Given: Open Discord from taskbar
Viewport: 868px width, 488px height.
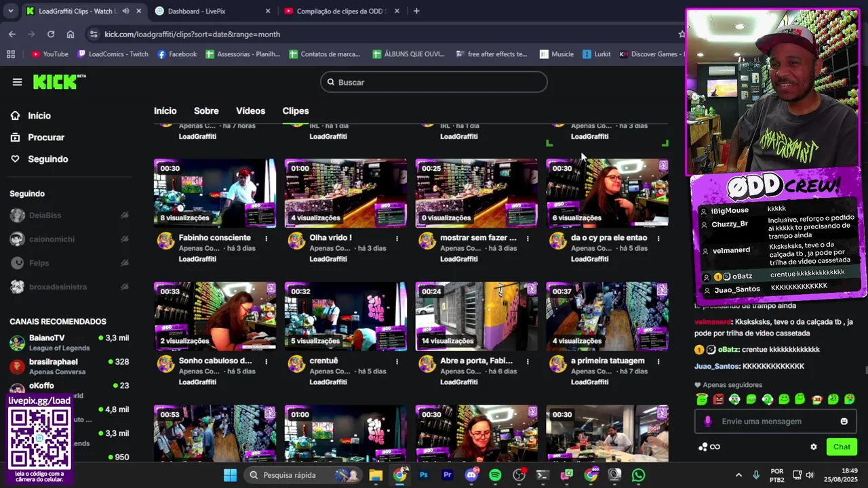Looking at the screenshot, I should [471, 475].
